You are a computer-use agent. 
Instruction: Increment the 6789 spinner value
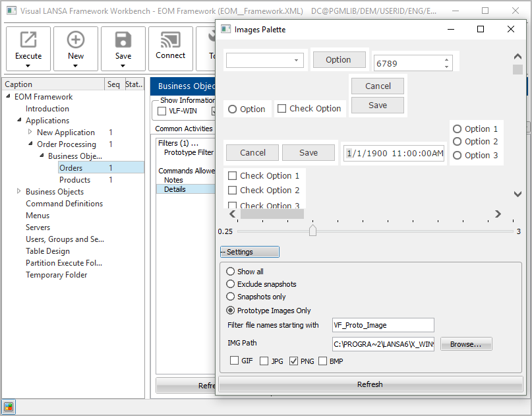coord(446,59)
